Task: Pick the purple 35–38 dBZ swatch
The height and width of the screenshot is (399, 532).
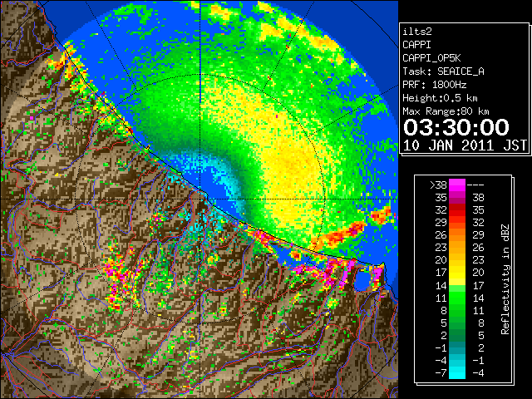Action: point(457,198)
